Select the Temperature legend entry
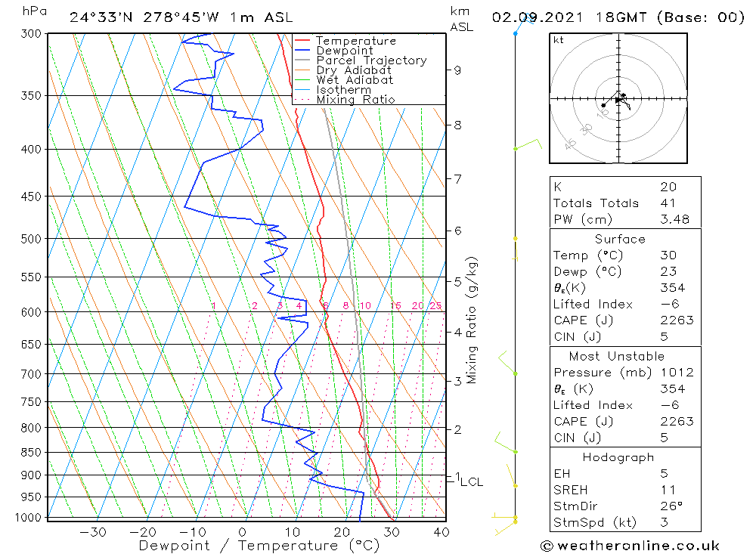This screenshot has height=554, width=756. pos(356,41)
